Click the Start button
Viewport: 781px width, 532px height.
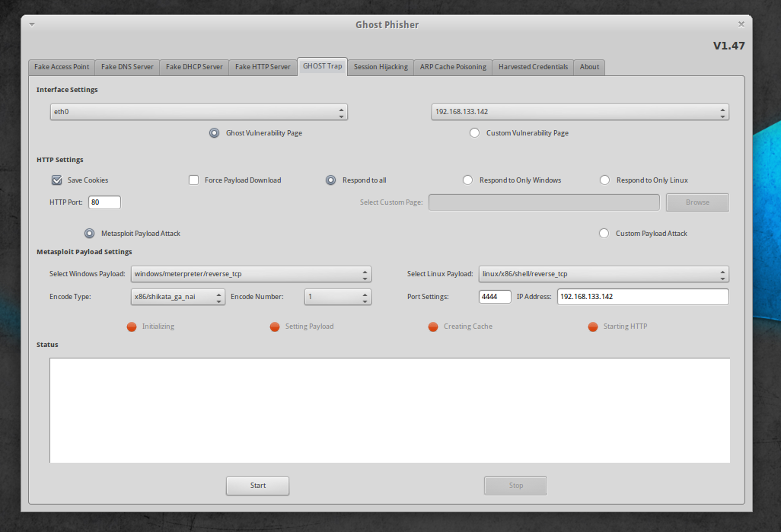pos(257,486)
